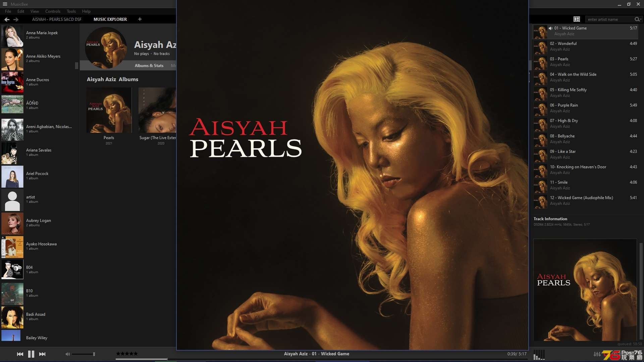The width and height of the screenshot is (644, 362).
Task: Select artist Anne Ducros
Action: (x=40, y=82)
